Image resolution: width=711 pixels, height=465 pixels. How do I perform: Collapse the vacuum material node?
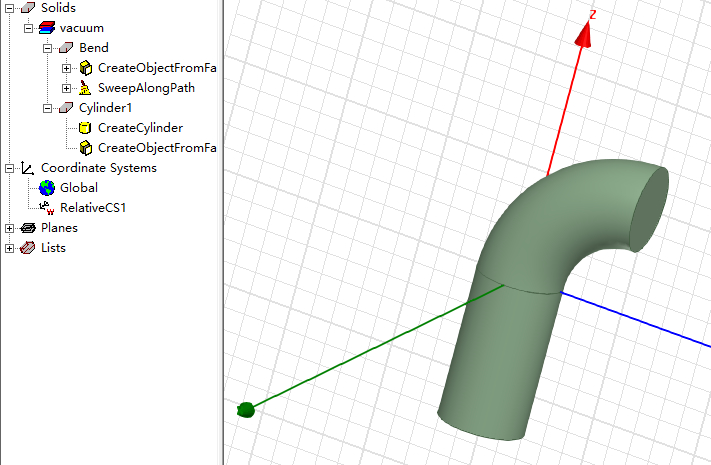click(x=28, y=28)
